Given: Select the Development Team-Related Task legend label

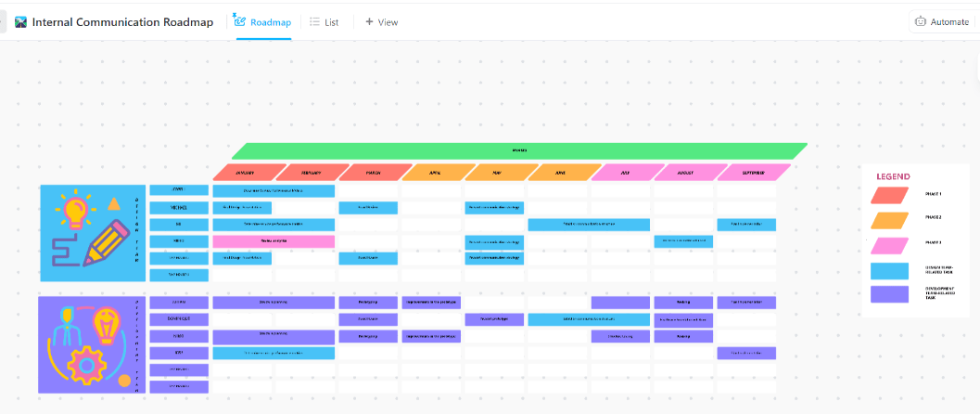Looking at the screenshot, I should click(x=941, y=294).
